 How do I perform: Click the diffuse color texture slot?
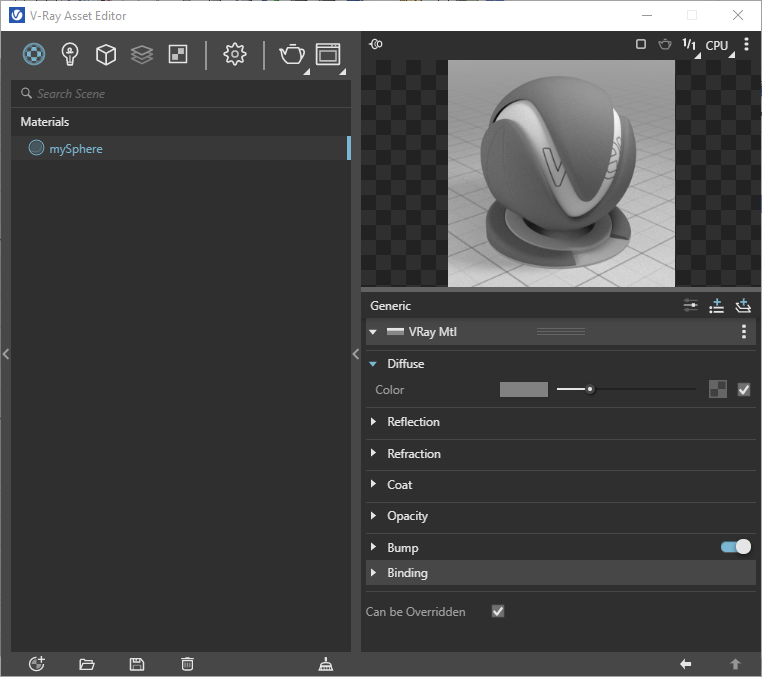click(x=718, y=389)
